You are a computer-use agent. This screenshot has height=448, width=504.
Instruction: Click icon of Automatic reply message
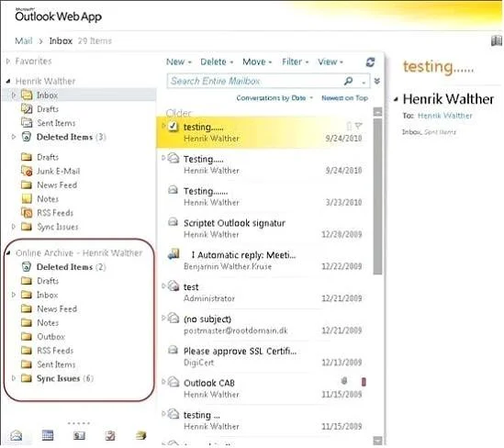pos(174,254)
